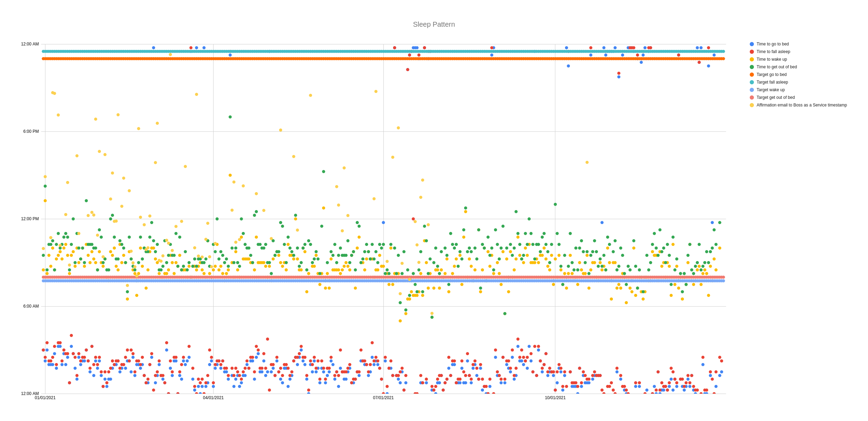Click the 07/01/2021 x-axis date label
This screenshot has height=421, width=868.
coord(383,398)
